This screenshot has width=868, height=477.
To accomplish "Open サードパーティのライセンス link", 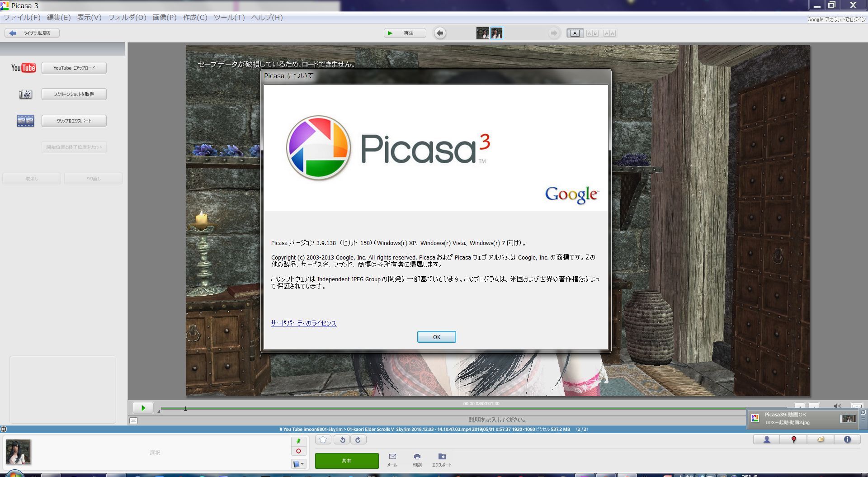I will (x=304, y=323).
